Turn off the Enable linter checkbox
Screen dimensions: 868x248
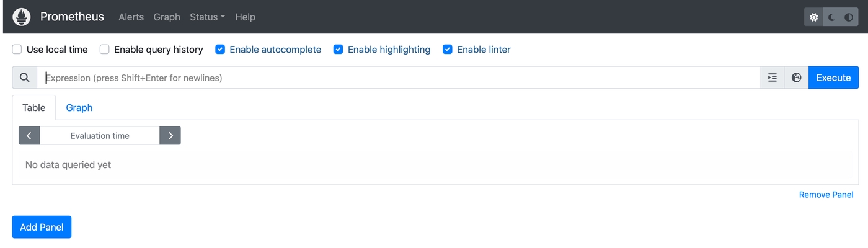click(448, 50)
